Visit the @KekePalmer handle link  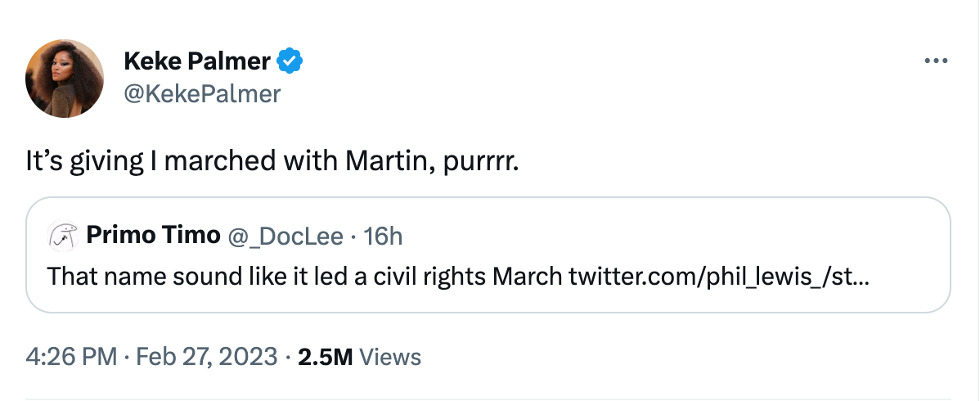(x=201, y=94)
